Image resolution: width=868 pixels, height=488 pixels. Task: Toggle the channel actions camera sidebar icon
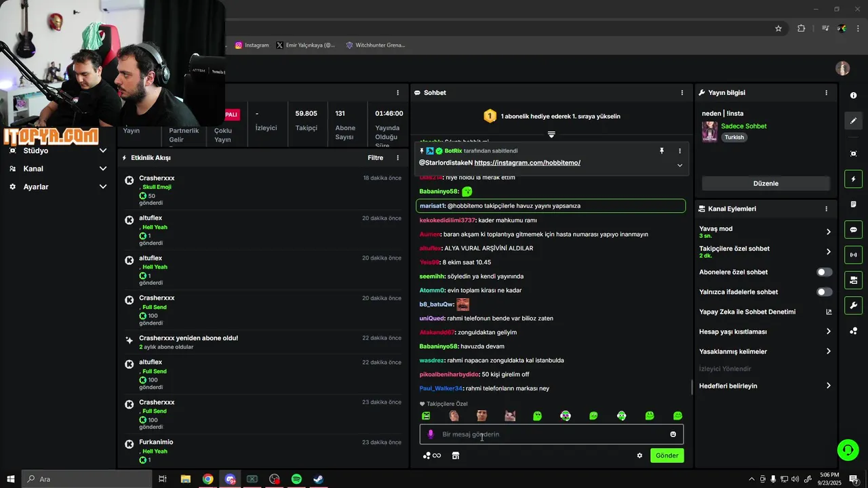[853, 280]
